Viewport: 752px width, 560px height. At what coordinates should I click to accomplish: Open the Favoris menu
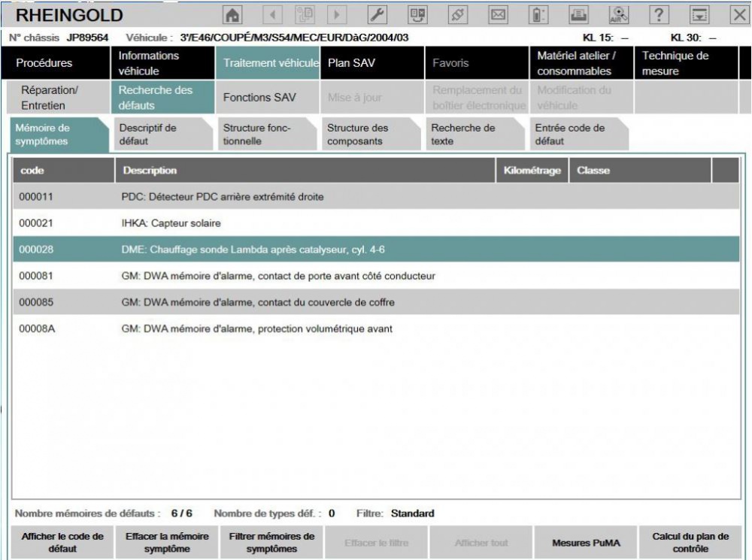pos(477,63)
